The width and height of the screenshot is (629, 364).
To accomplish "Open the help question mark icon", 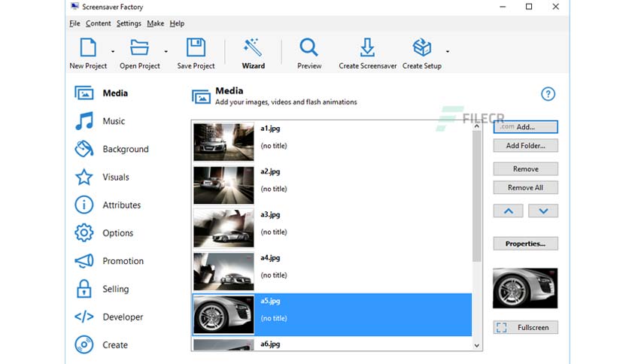I will point(548,94).
